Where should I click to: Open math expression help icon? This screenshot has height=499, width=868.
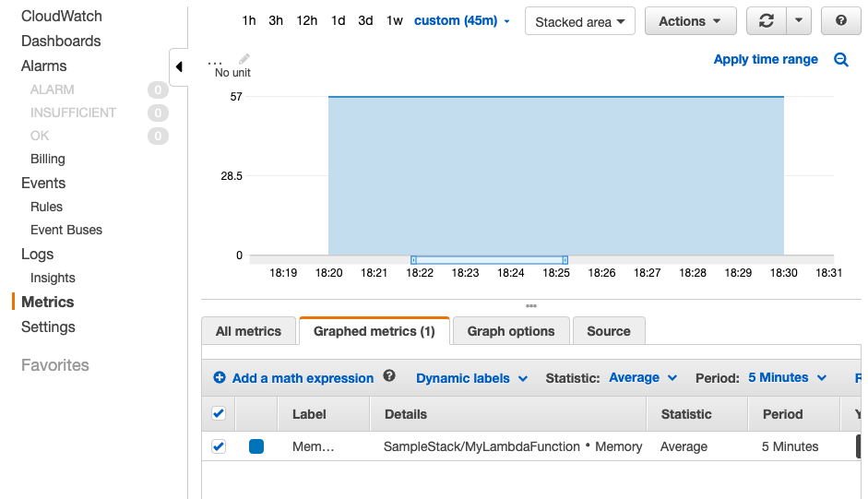(389, 376)
